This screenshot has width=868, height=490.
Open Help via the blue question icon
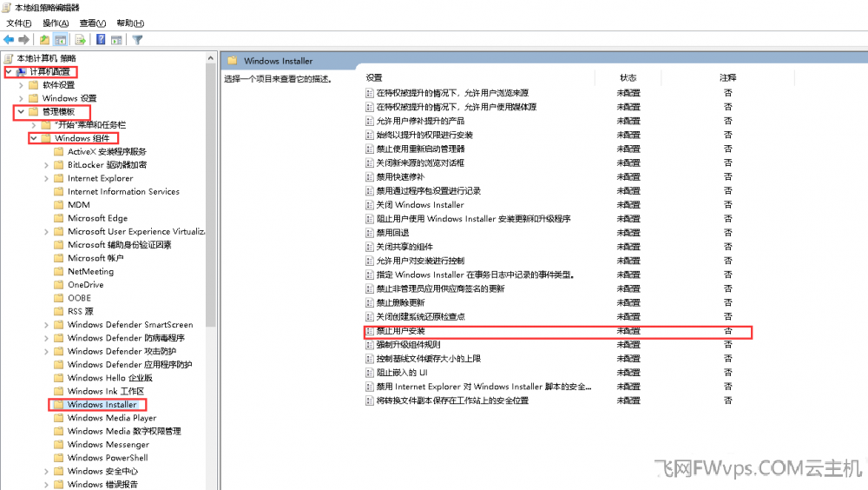coord(101,39)
